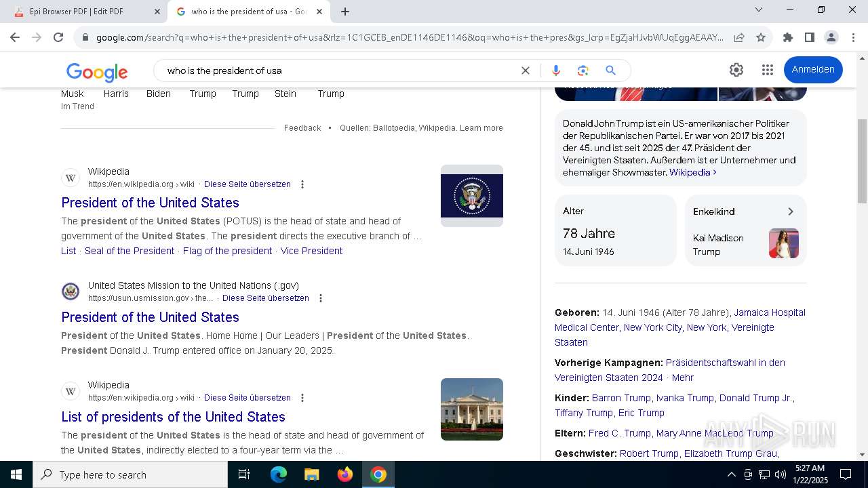Click the Chrome address bar URL
This screenshot has width=868, height=488.
click(410, 37)
